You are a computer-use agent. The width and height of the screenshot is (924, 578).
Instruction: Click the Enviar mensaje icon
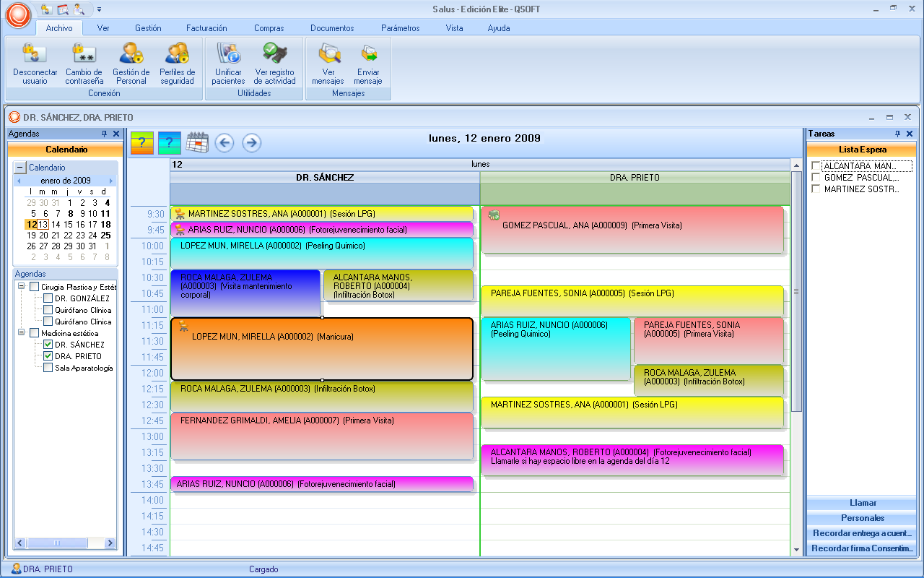(x=368, y=55)
